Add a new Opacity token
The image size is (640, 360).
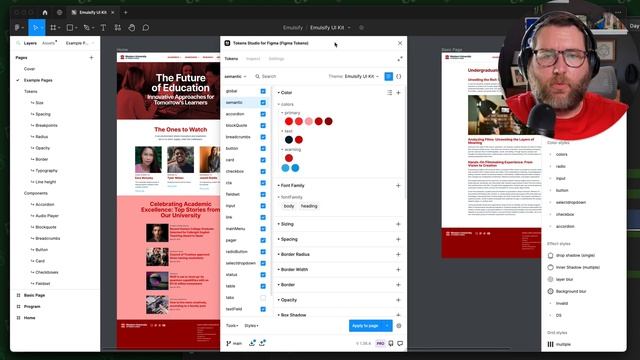[x=398, y=300]
